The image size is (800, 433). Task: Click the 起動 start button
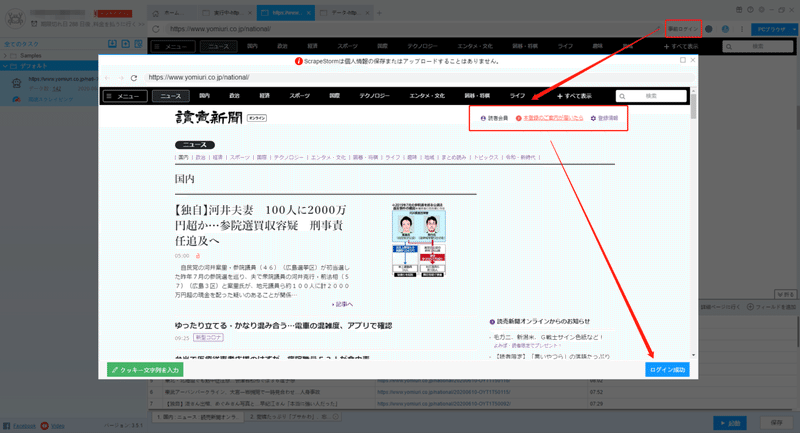click(x=730, y=423)
